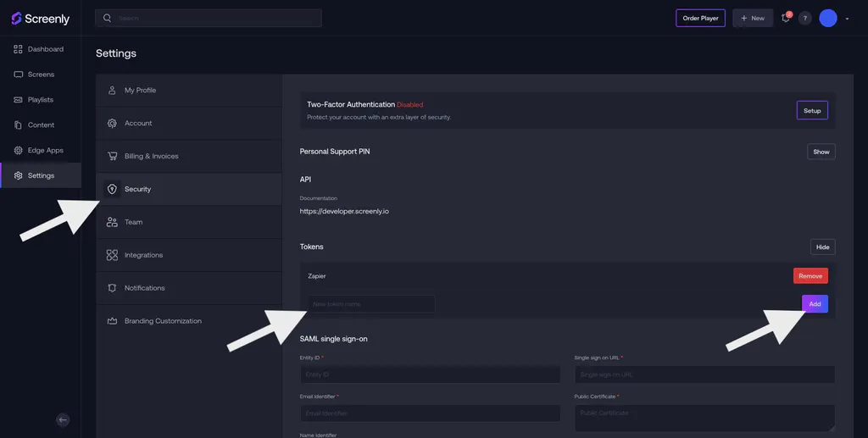Focus the top Search field
Viewport: 868px width, 438px height.
[209, 19]
